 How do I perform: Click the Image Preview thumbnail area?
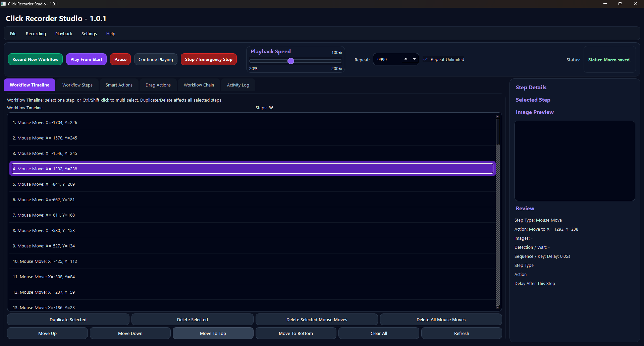pos(575,161)
